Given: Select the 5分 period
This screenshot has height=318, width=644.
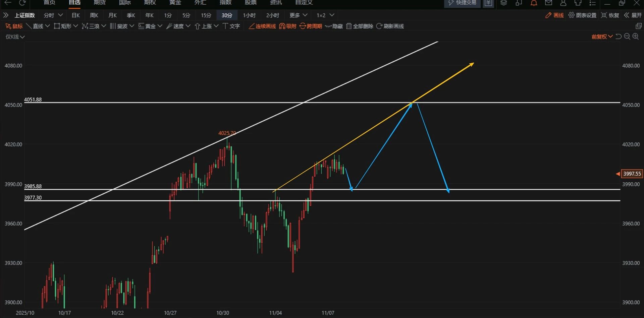Looking at the screenshot, I should click(186, 15).
